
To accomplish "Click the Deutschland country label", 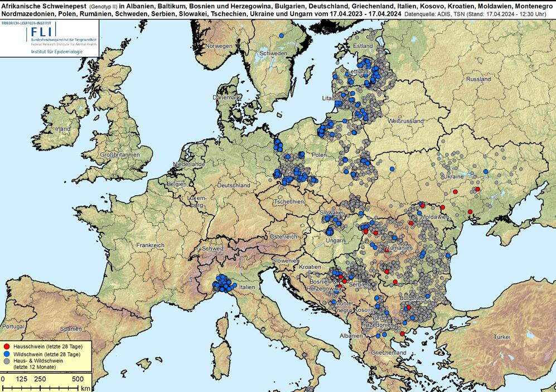I will [x=235, y=186].
